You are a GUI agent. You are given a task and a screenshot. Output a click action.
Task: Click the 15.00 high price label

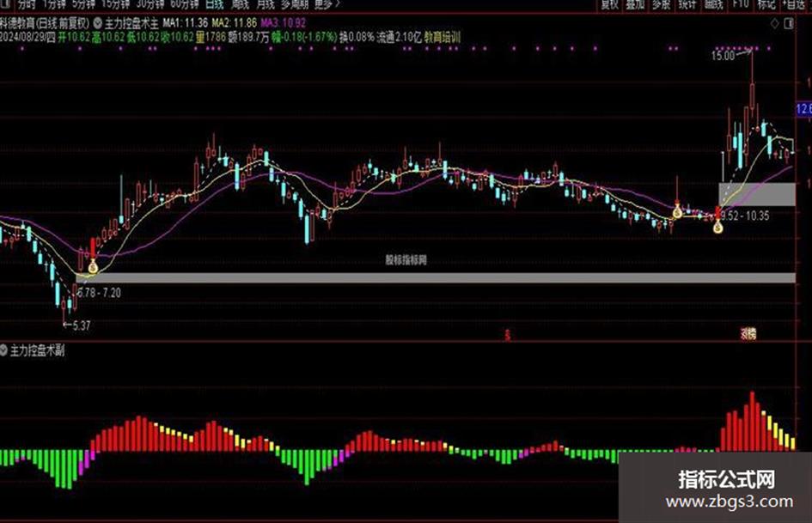pos(723,56)
